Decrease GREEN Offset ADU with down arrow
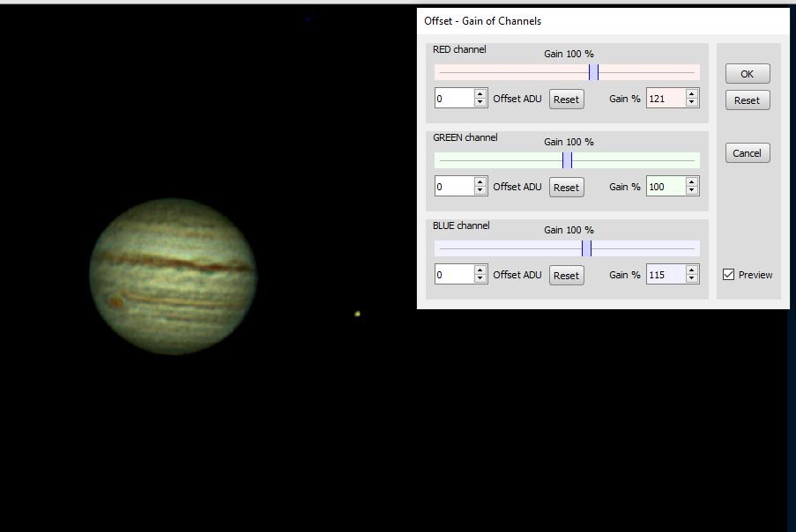Screen dimensions: 796x532 [x=480, y=191]
